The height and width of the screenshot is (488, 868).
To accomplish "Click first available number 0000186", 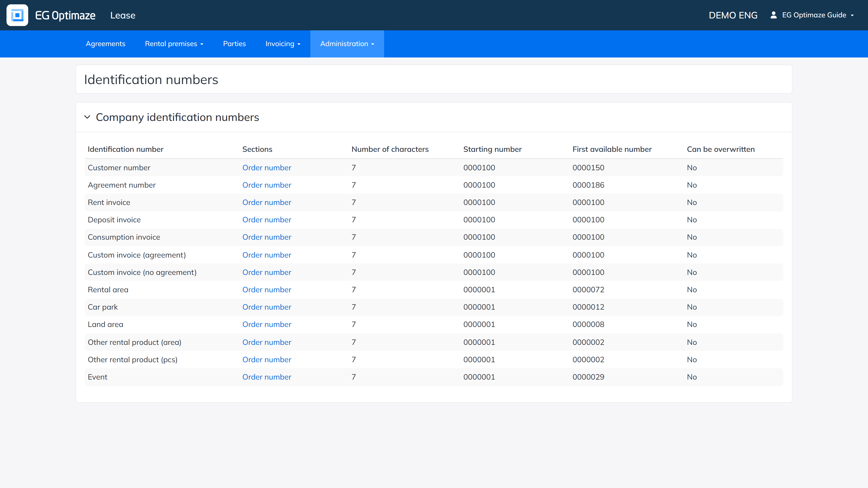I will [x=588, y=185].
